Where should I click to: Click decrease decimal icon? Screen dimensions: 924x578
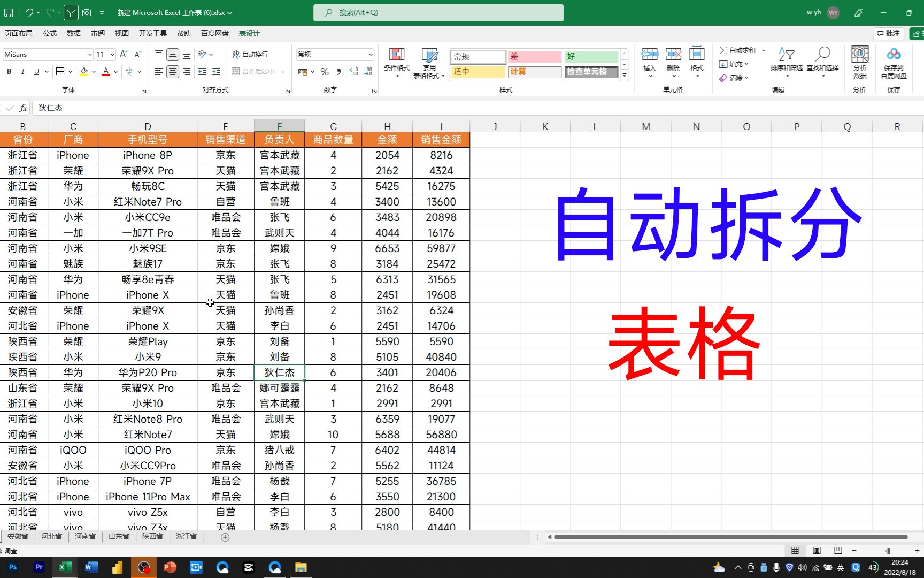click(368, 72)
